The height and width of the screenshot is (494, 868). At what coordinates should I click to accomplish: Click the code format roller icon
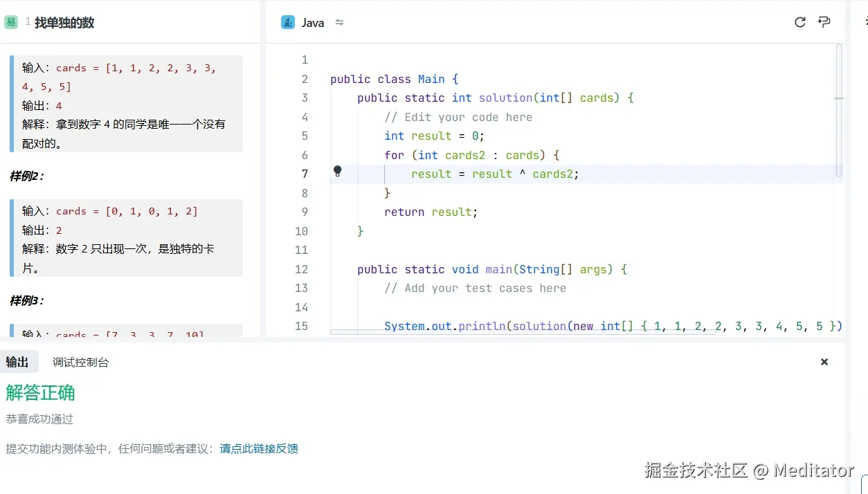[x=824, y=21]
